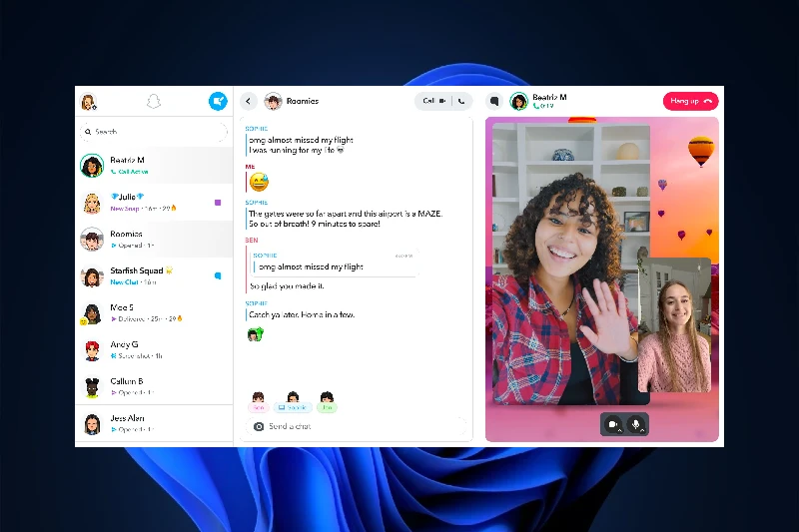Click Starfish Squad blue chat indicator

(x=218, y=275)
